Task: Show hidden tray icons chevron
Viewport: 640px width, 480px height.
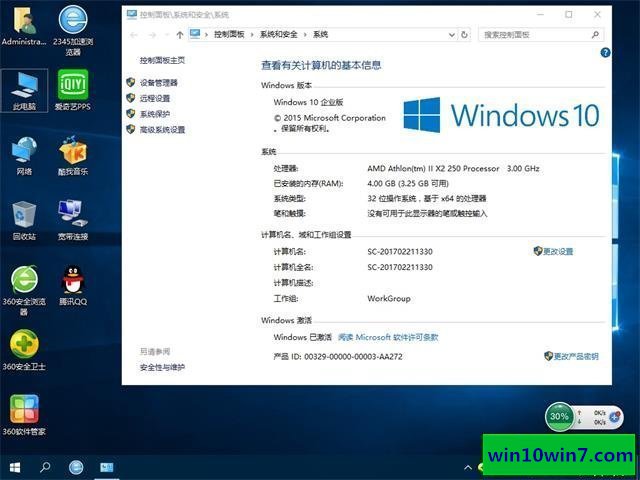Action: (468, 467)
